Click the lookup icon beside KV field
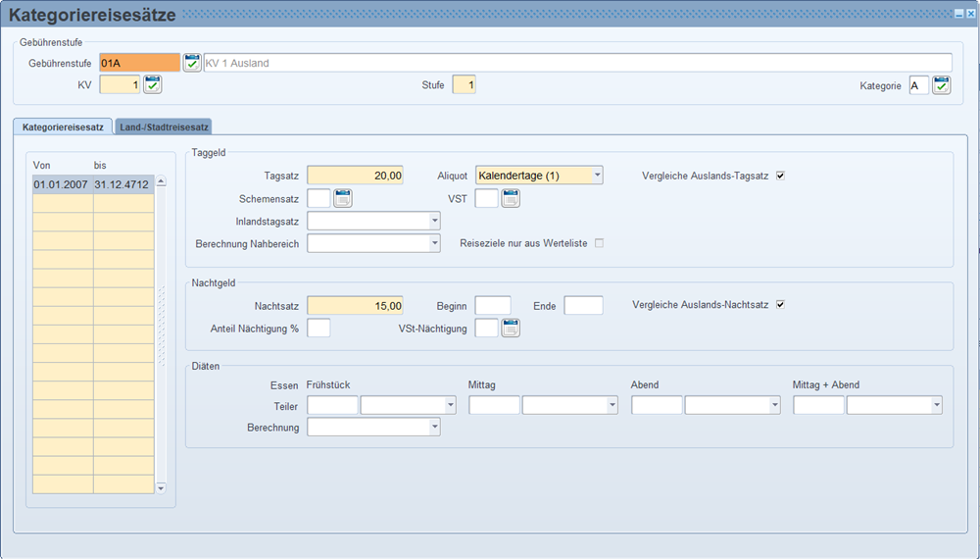The height and width of the screenshot is (559, 980). [153, 85]
